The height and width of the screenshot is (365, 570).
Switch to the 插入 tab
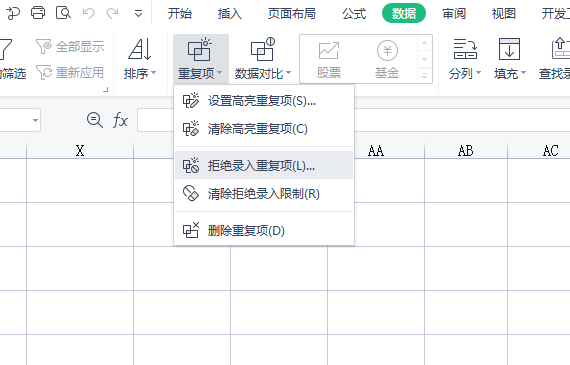230,13
